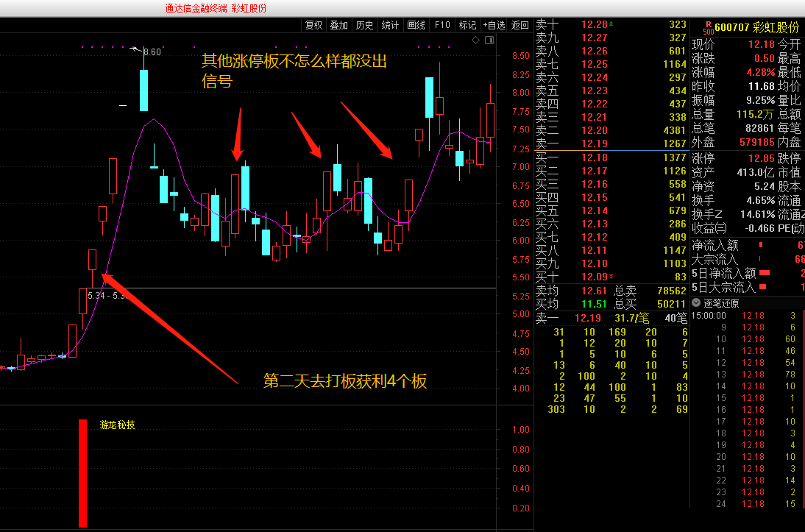Click the red 游龙秘技 signal bar
Screen dimensions: 805x532
tap(82, 473)
